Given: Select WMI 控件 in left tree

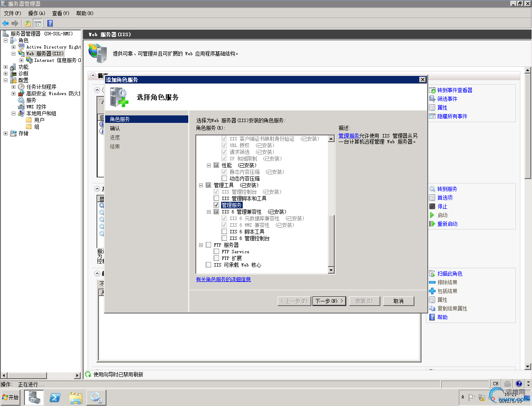Looking at the screenshot, I should pos(36,107).
